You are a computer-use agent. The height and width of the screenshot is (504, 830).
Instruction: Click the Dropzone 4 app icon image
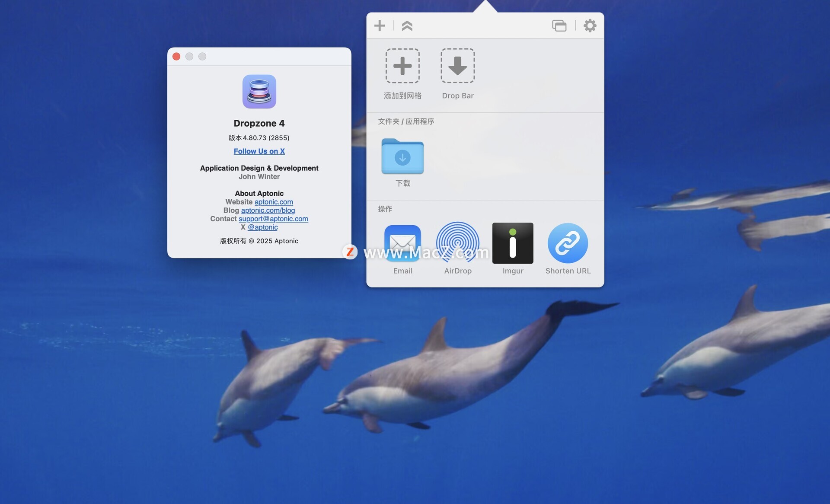[259, 92]
